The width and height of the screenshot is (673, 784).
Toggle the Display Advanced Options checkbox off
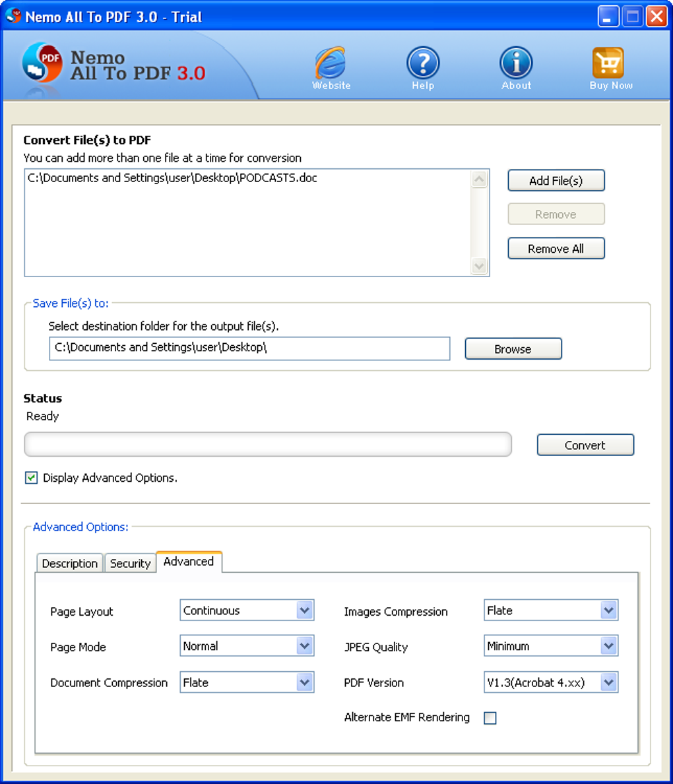[x=30, y=477]
